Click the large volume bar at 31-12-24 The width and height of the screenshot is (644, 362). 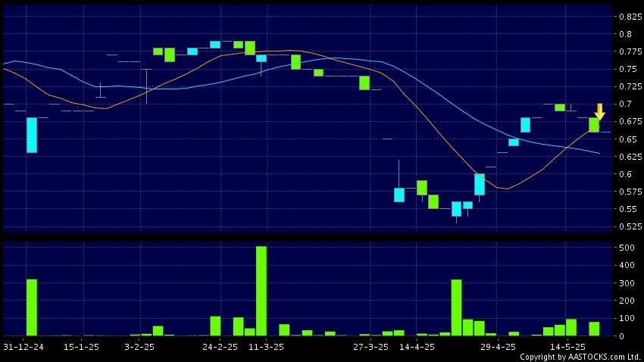pos(32,307)
